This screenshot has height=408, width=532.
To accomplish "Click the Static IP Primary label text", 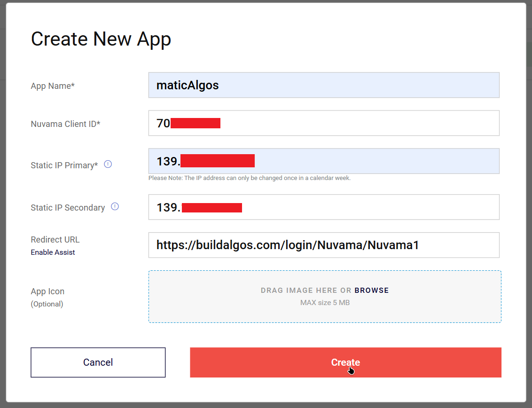I will click(x=64, y=165).
